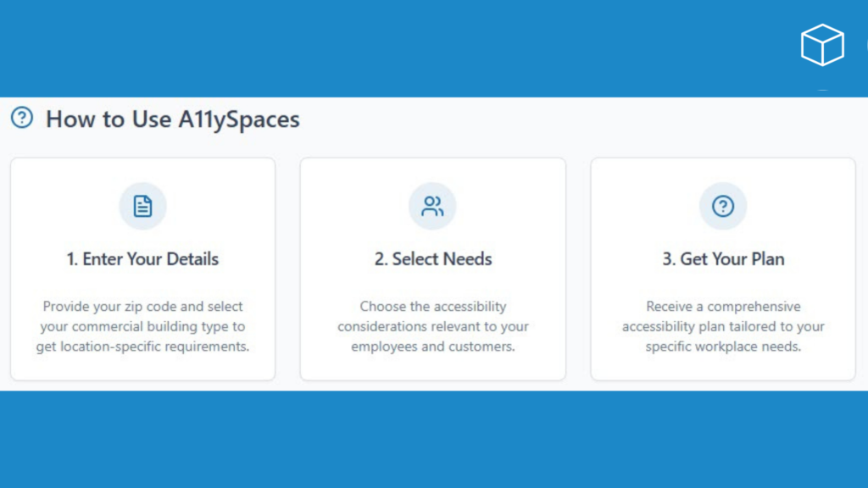Click the blue header banner area
The image size is (868, 488).
click(339, 47)
